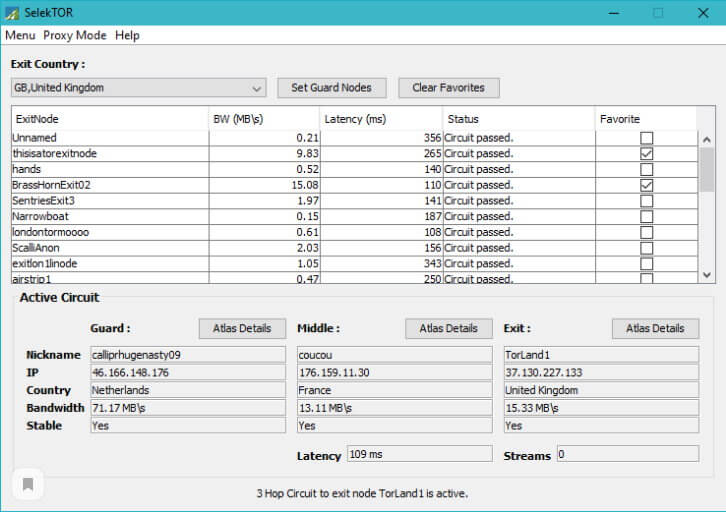Uncheck favorite for BrassHornExit02

click(x=646, y=186)
